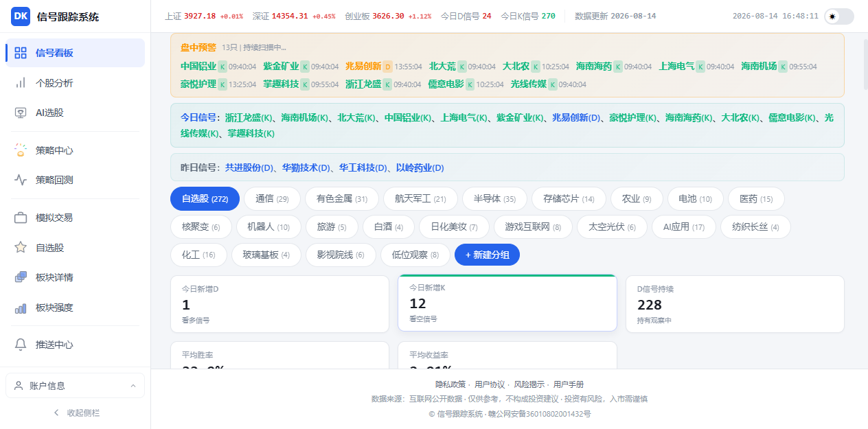The width and height of the screenshot is (868, 429).
Task: Open the 今日新增D stat card
Action: 279,304
